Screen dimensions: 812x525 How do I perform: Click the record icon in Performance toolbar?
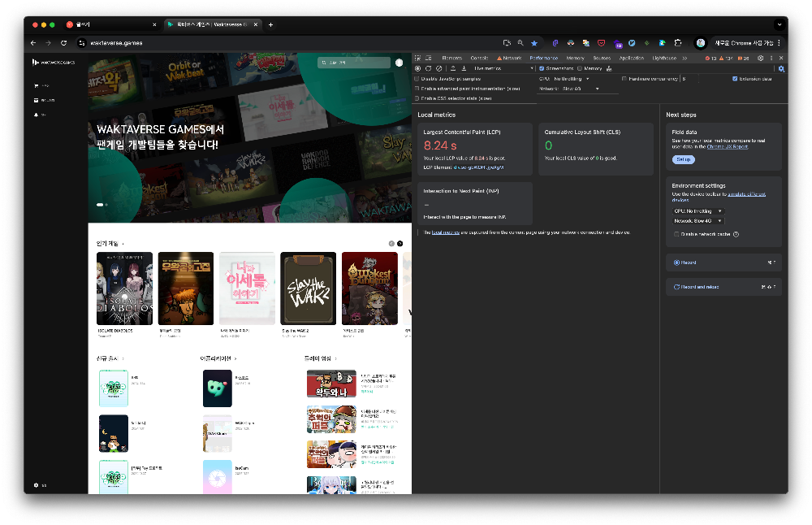[418, 68]
